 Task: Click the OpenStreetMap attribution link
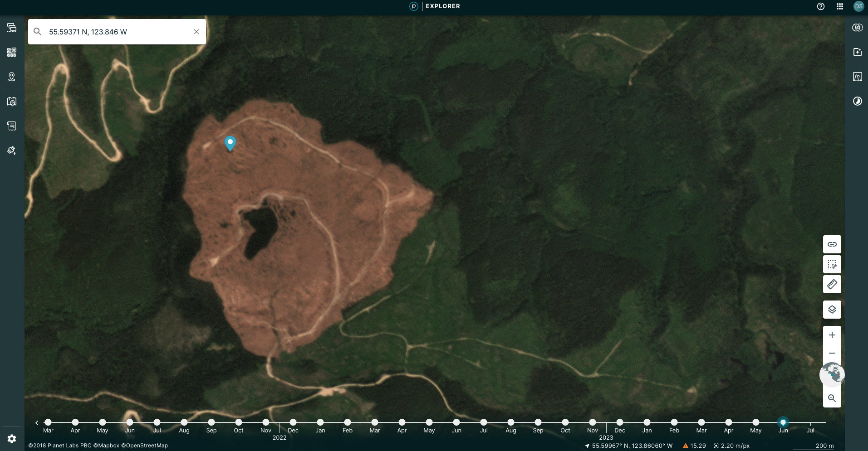tap(144, 446)
